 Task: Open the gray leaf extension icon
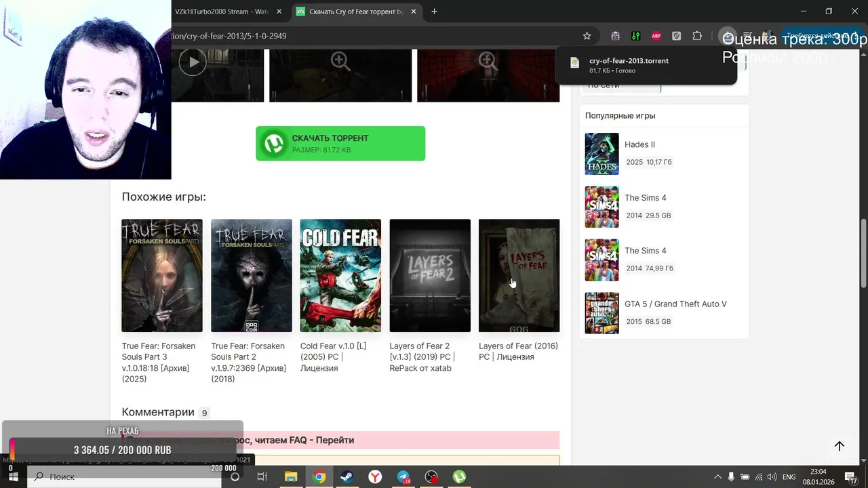click(x=677, y=36)
